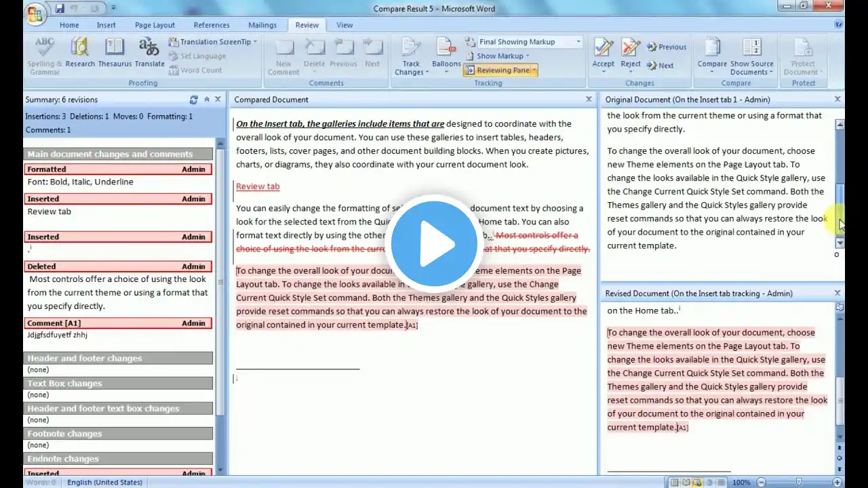Open Show Source Documents menu
This screenshot has width=868, height=488.
[751, 56]
